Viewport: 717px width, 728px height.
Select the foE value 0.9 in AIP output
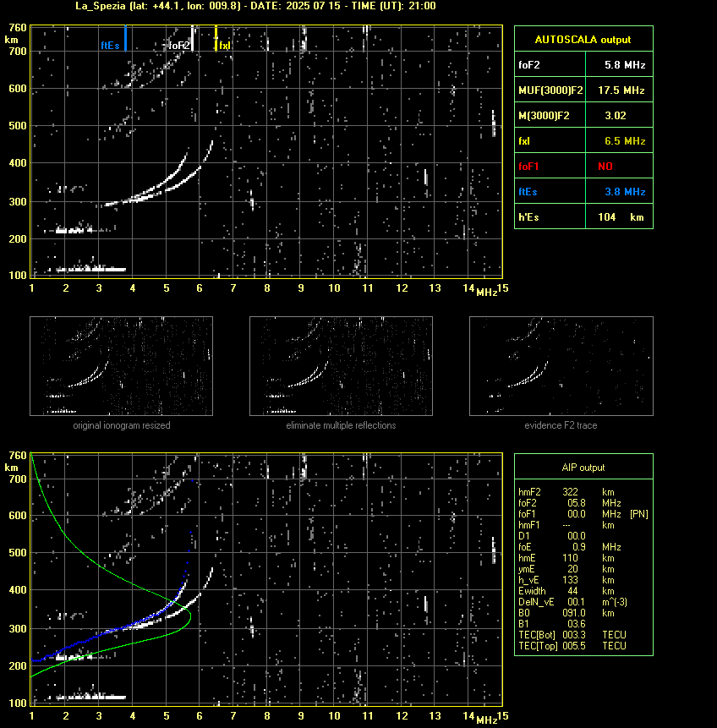578,547
